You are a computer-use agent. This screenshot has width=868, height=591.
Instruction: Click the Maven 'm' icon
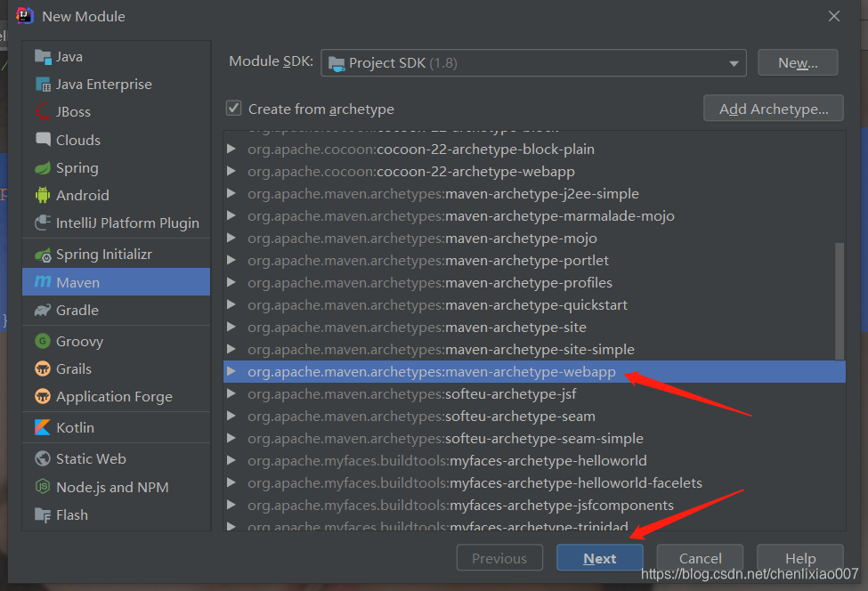43,281
